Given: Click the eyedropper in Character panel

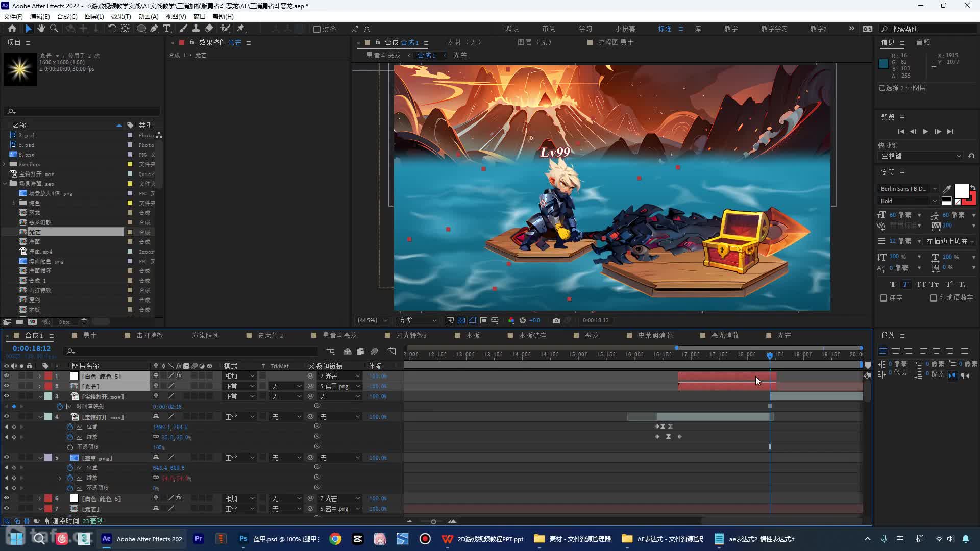Looking at the screenshot, I should [947, 189].
